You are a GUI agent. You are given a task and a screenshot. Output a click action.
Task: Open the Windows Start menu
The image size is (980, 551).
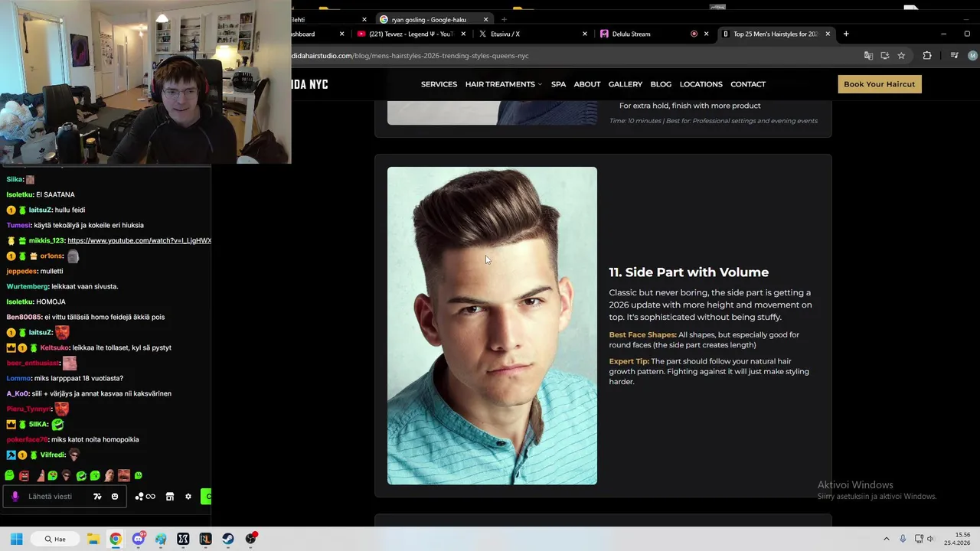pyautogui.click(x=16, y=539)
